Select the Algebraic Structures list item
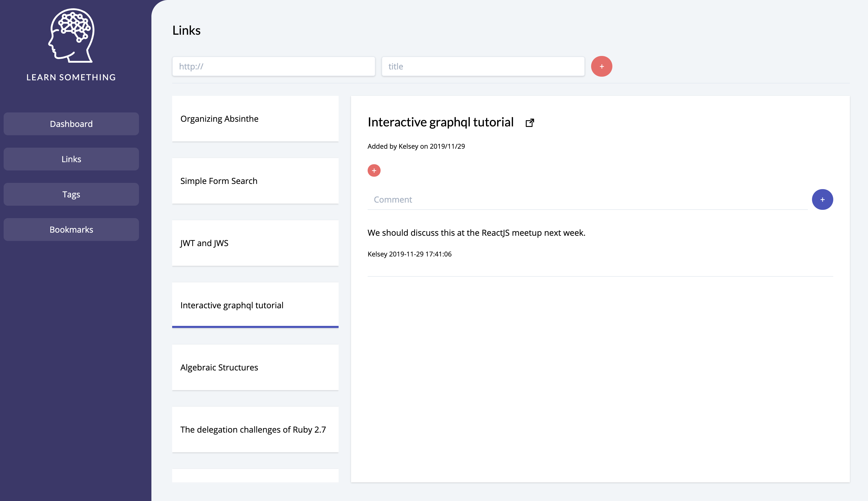The height and width of the screenshot is (501, 868). point(255,367)
